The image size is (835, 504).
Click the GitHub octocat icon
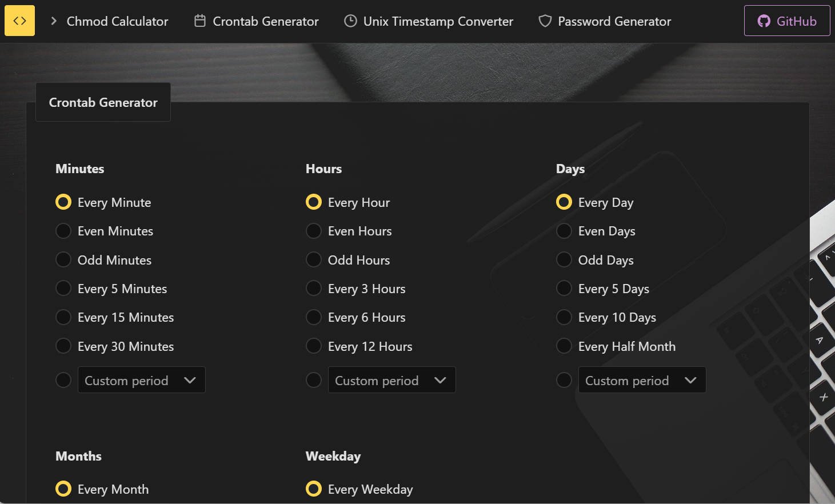click(x=764, y=21)
